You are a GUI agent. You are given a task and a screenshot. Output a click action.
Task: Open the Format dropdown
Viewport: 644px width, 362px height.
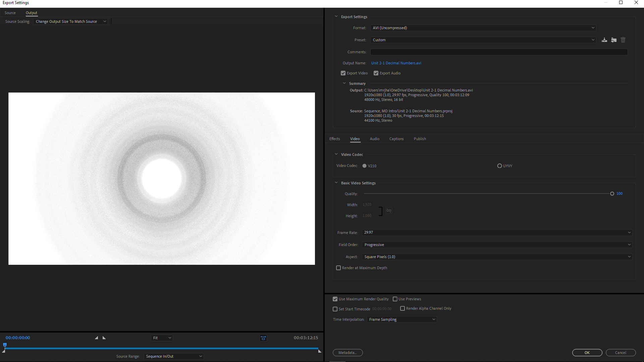click(x=483, y=27)
